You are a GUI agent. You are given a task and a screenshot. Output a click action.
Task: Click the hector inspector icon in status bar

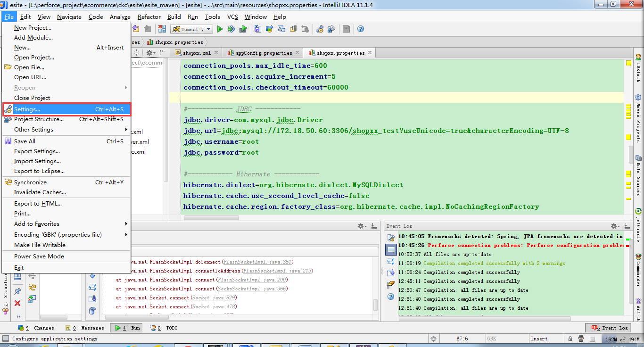click(x=581, y=339)
